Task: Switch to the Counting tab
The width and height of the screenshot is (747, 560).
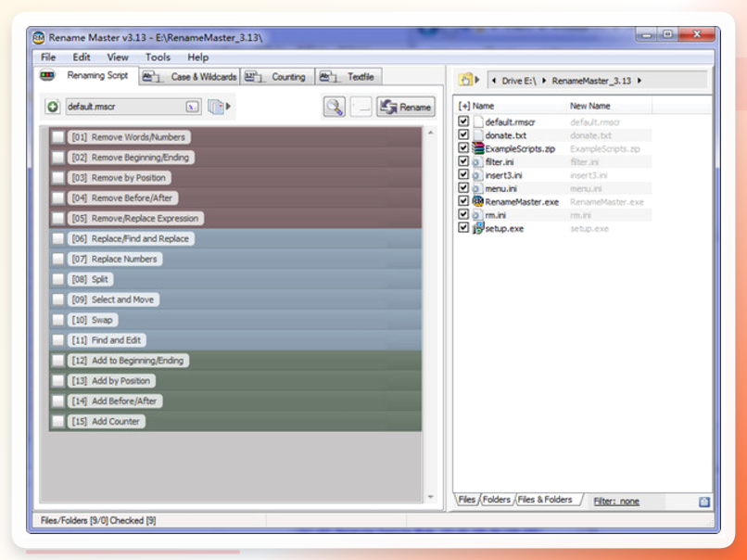Action: pos(277,77)
